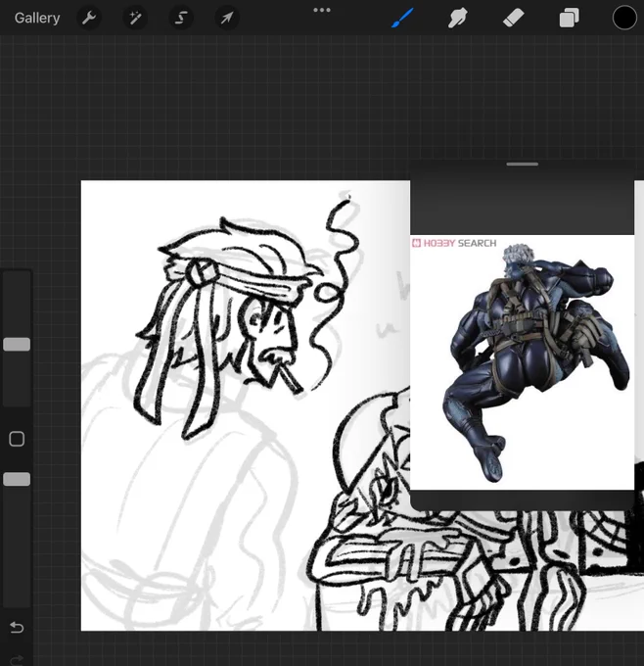Adjust the brush size slider handle
Screen dimensions: 644x666
17,344
